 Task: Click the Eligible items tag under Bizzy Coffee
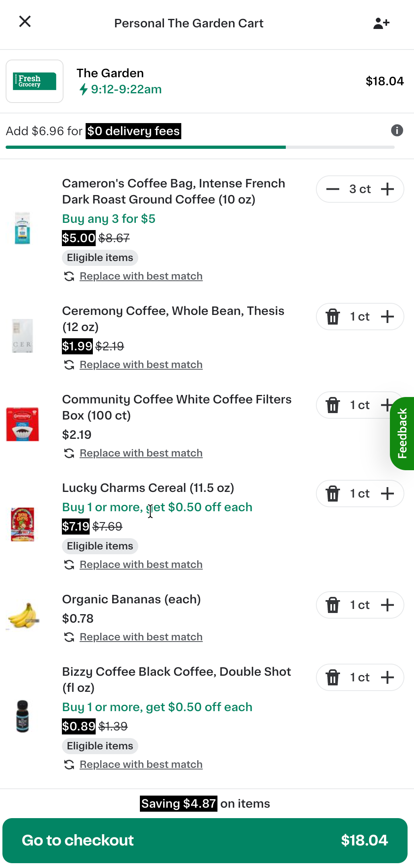click(100, 746)
